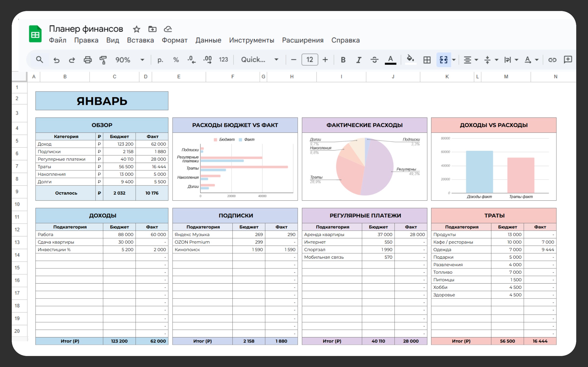
Task: Open the Google Sheets home icon
Action: [x=35, y=34]
